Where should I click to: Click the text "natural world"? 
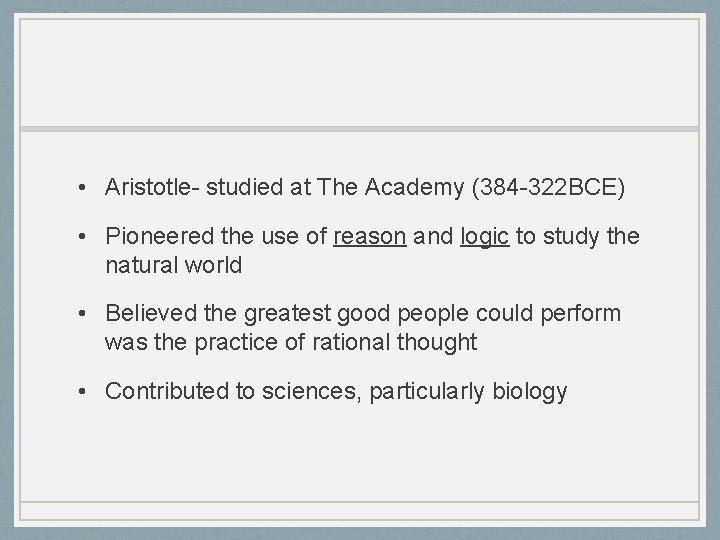[x=173, y=265]
